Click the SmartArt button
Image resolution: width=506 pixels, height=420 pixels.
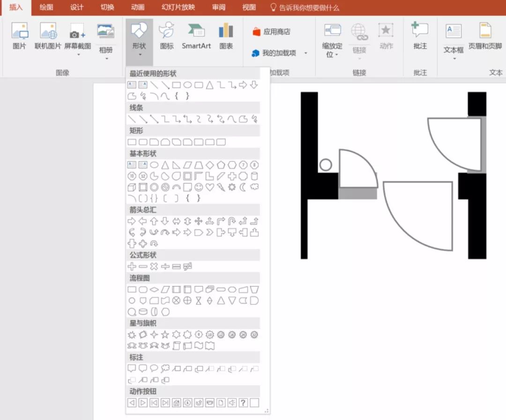(x=196, y=37)
